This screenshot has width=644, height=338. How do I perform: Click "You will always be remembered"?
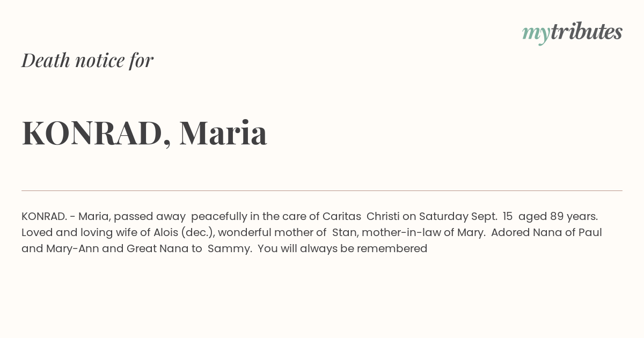[342, 249]
